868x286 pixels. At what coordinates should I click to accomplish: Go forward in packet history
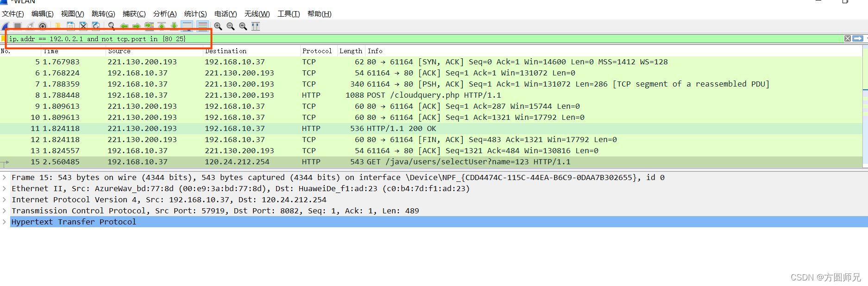[137, 26]
